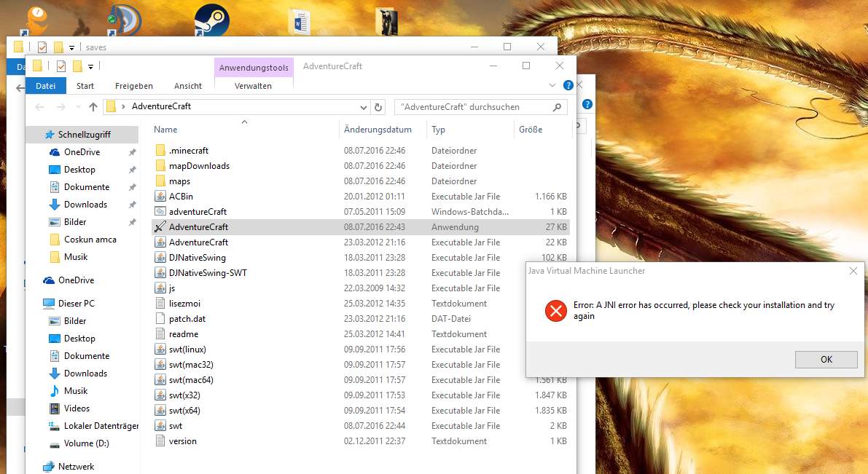868x474 pixels.
Task: Expand the ribbon with the chevron
Action: coord(552,85)
